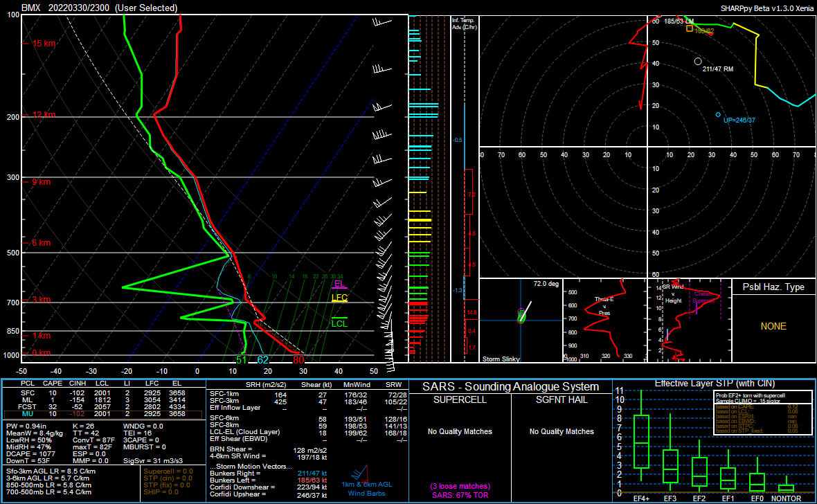The height and width of the screenshot is (504, 817).
Task: Click the orange left-mover square on the hodograph
Action: 690,28
